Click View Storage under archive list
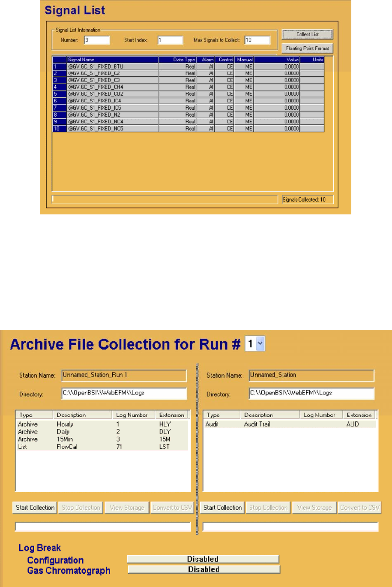The width and height of the screenshot is (392, 587). (x=127, y=508)
